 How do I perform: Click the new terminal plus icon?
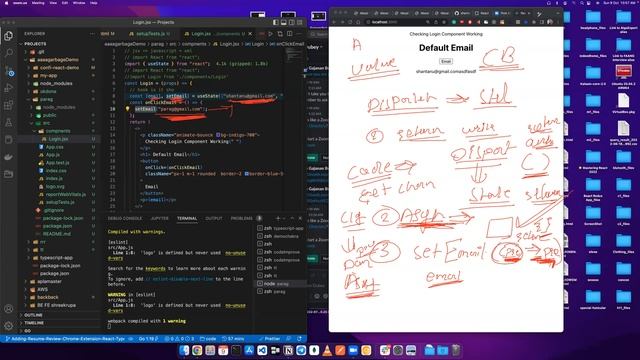pos(278,218)
